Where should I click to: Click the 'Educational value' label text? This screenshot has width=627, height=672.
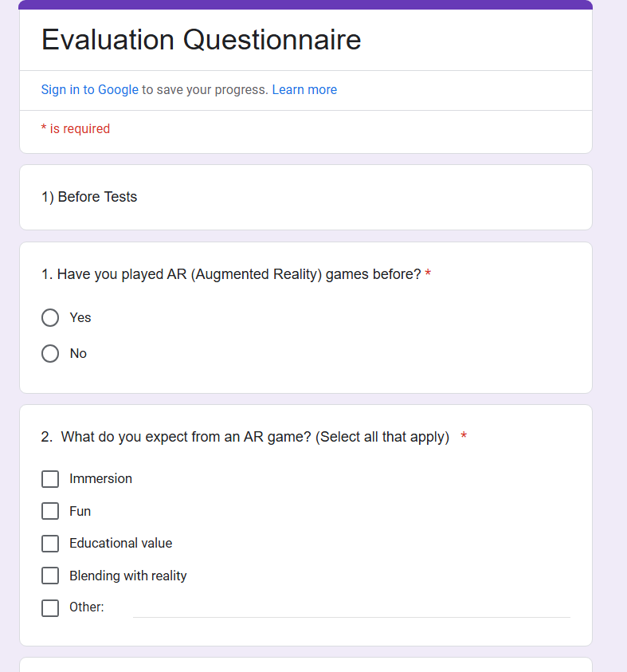pos(121,543)
